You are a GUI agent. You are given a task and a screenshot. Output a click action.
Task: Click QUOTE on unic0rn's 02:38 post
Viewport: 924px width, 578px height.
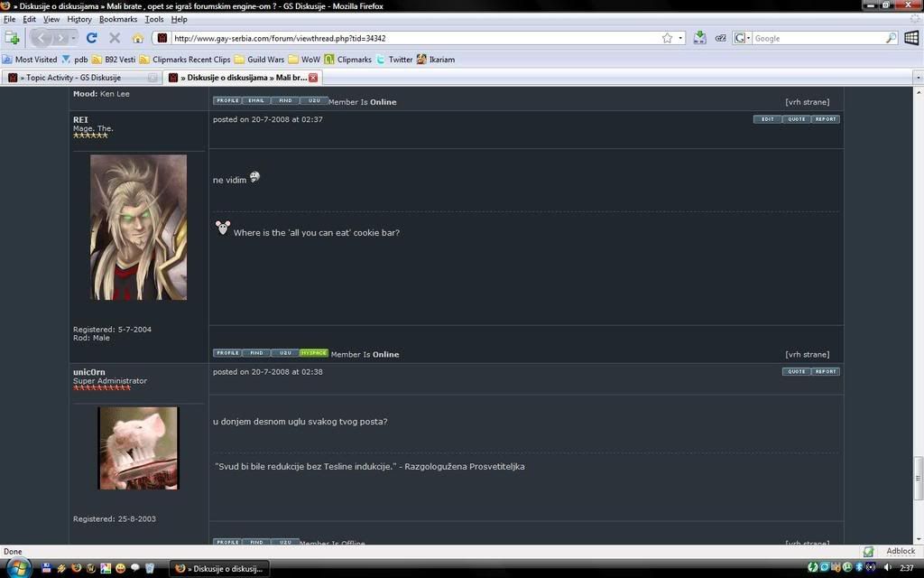pos(796,371)
